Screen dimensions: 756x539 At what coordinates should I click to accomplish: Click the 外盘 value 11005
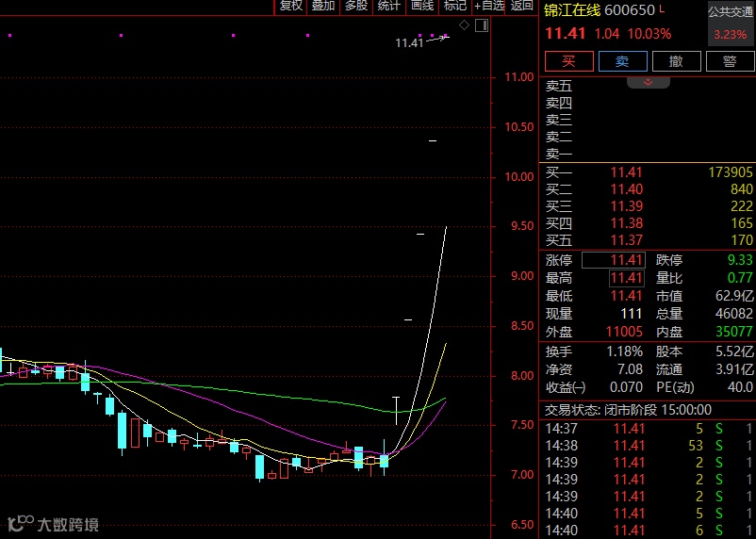(x=624, y=332)
